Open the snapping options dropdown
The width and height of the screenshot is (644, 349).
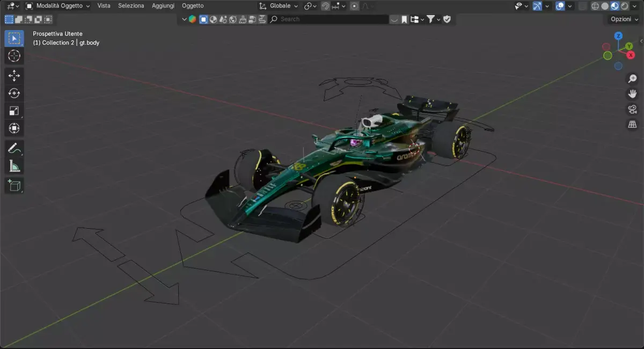[x=339, y=6]
